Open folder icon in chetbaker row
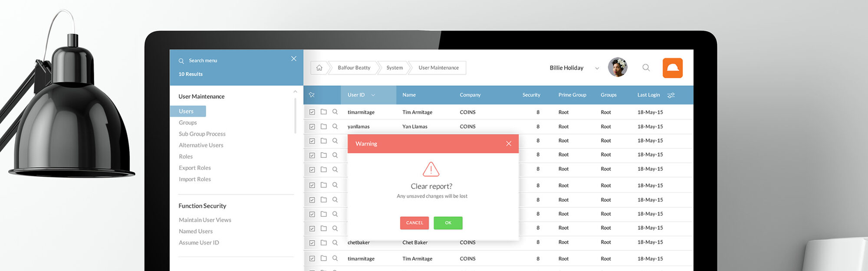Viewport: 868px width, 271px height. click(x=324, y=242)
